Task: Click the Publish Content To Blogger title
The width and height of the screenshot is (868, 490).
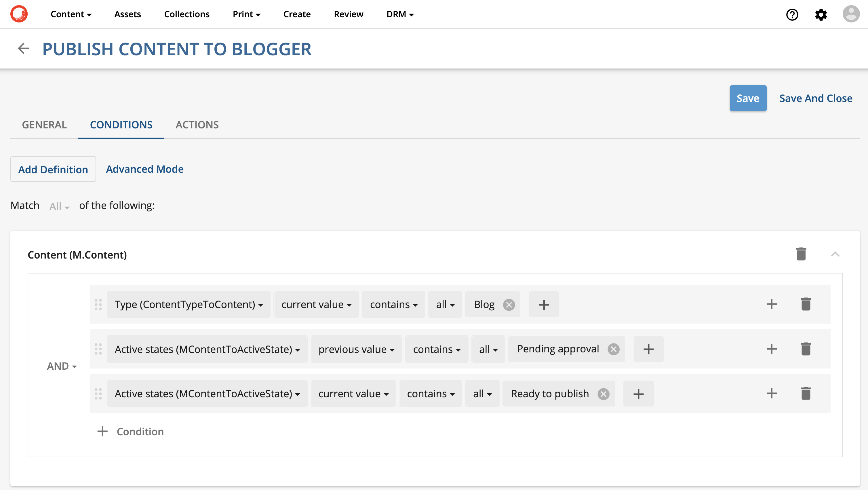Action: click(177, 49)
